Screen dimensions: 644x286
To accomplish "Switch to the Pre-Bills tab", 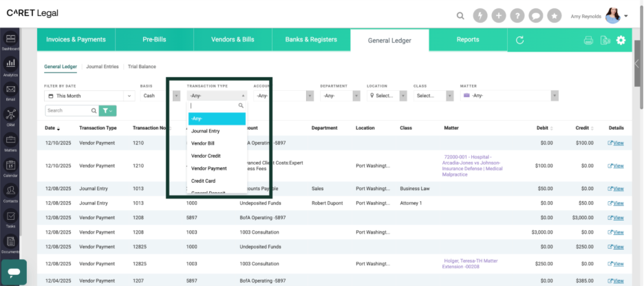I will (x=154, y=39).
